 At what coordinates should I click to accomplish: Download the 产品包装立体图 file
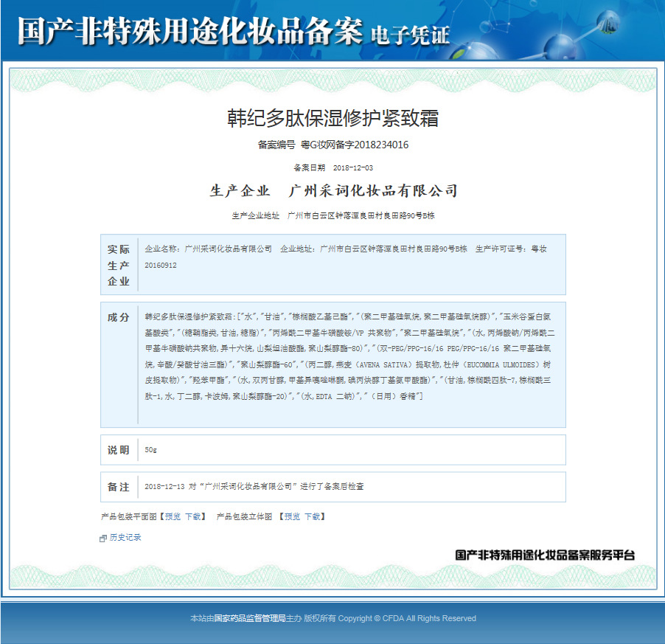point(312,516)
